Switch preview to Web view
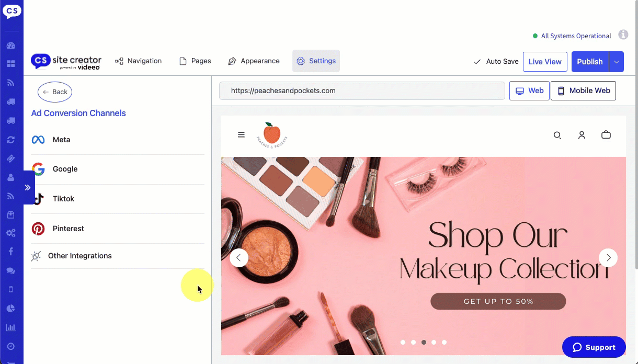This screenshot has width=638, height=364. coord(529,90)
